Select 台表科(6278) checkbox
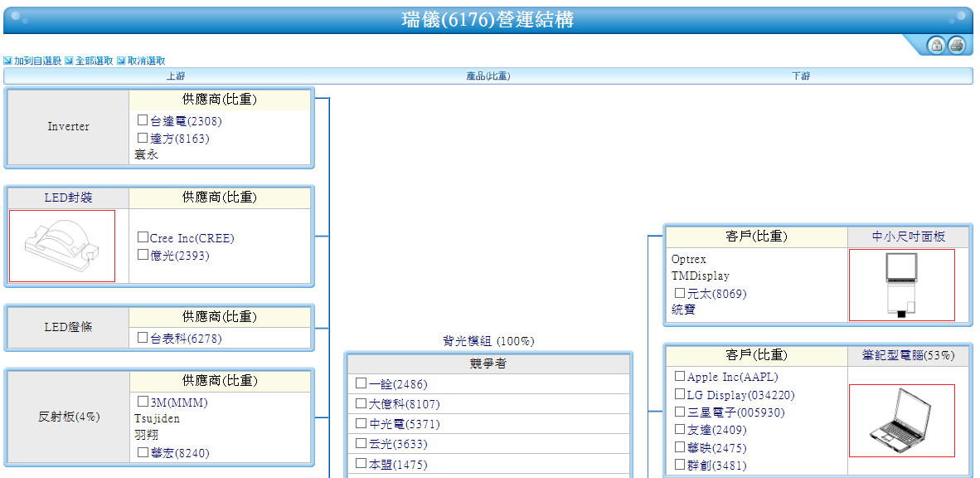Viewport: 980px width, 478px height. 143,337
